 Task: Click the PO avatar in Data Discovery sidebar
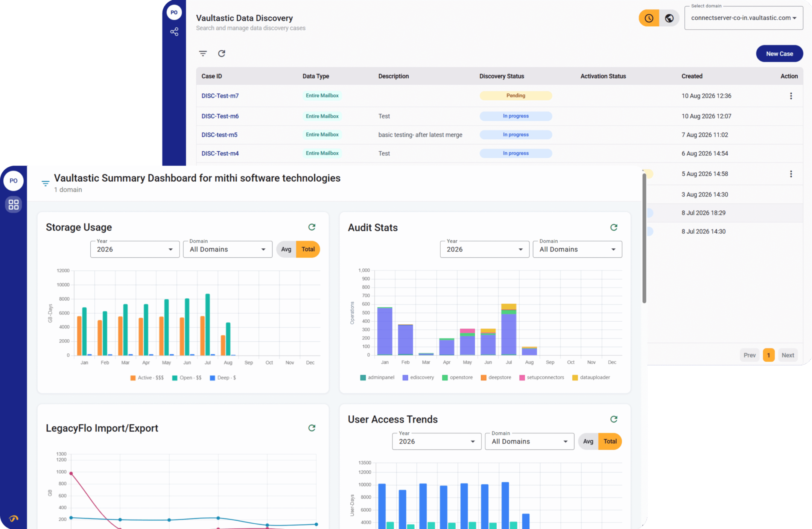tap(174, 12)
